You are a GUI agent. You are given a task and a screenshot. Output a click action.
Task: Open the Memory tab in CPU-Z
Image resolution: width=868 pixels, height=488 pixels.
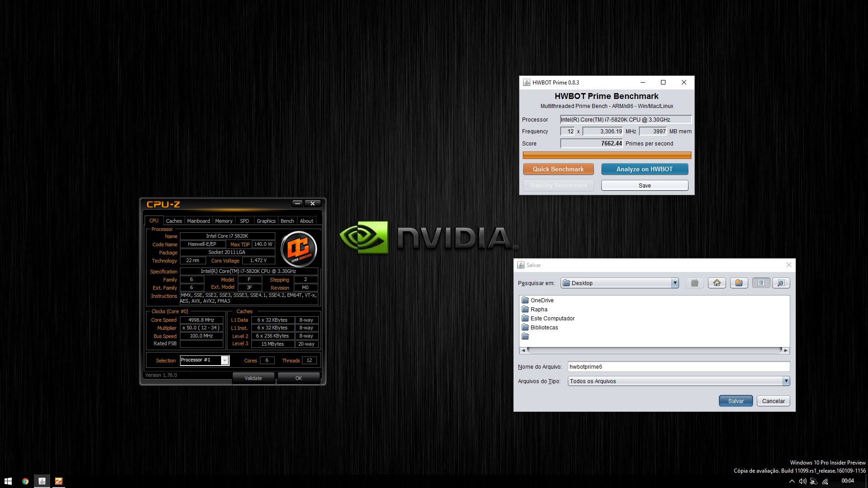click(x=224, y=221)
